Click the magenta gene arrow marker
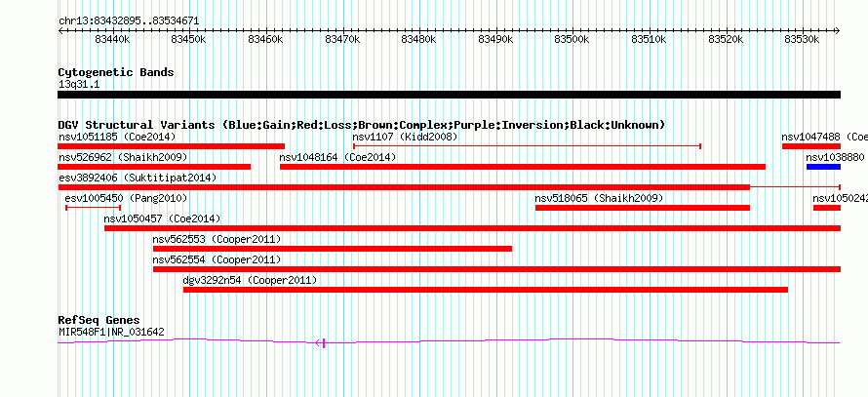 pyautogui.click(x=320, y=343)
